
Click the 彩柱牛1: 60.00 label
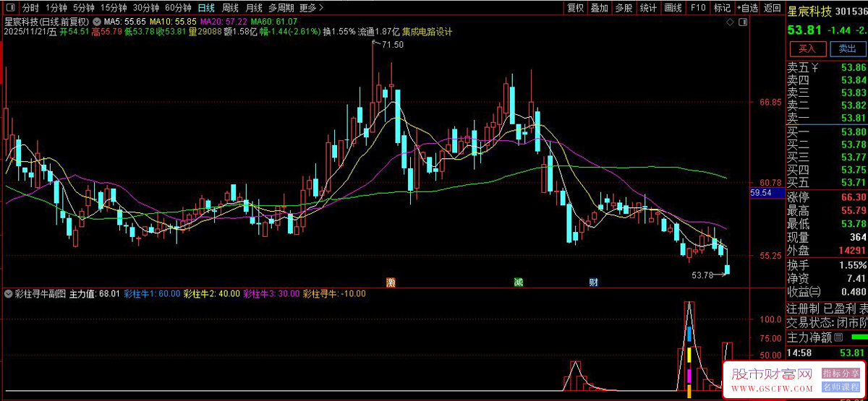(x=152, y=294)
